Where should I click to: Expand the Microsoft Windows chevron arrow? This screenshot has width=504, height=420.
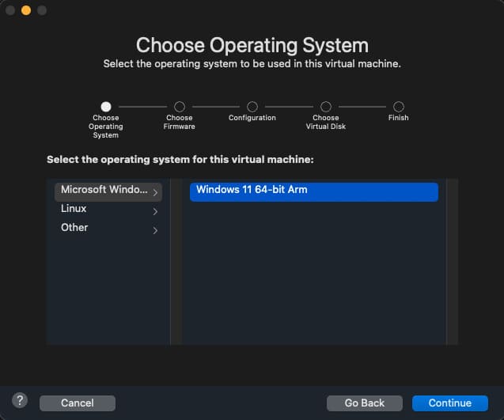point(155,192)
